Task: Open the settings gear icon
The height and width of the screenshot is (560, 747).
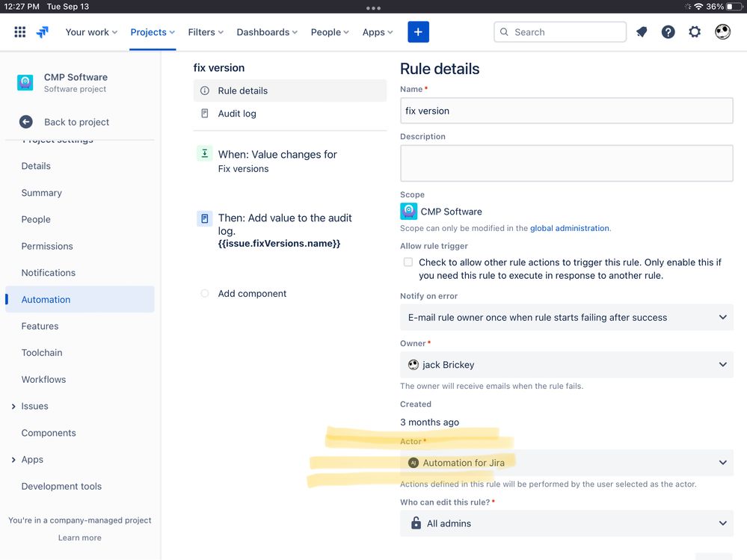Action: (x=695, y=32)
